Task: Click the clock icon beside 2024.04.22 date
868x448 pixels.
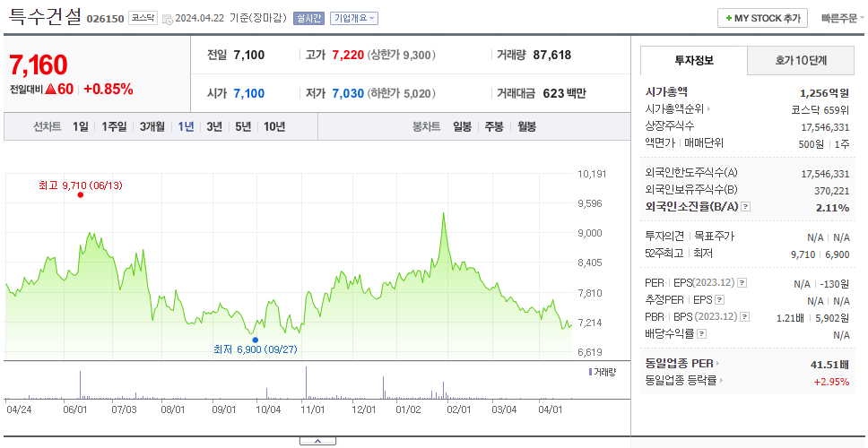Action: click(x=168, y=19)
